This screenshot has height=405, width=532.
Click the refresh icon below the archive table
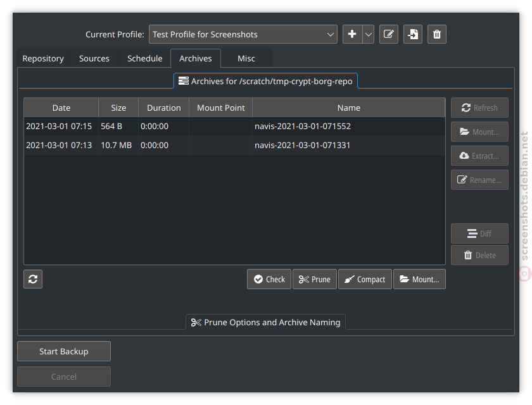(x=33, y=279)
